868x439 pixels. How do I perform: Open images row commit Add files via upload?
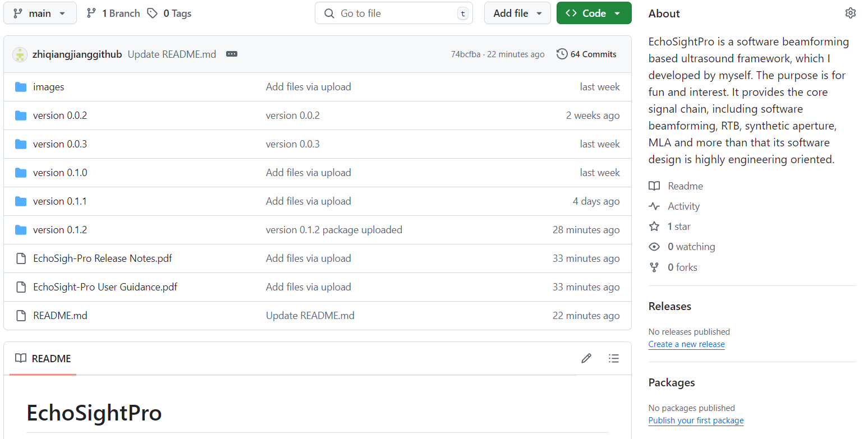coord(309,87)
